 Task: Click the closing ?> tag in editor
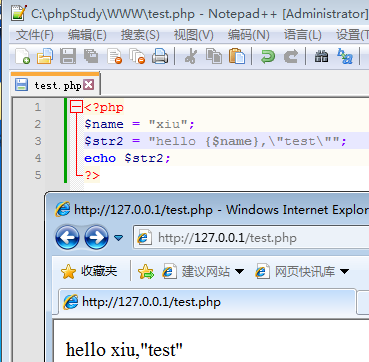point(92,175)
